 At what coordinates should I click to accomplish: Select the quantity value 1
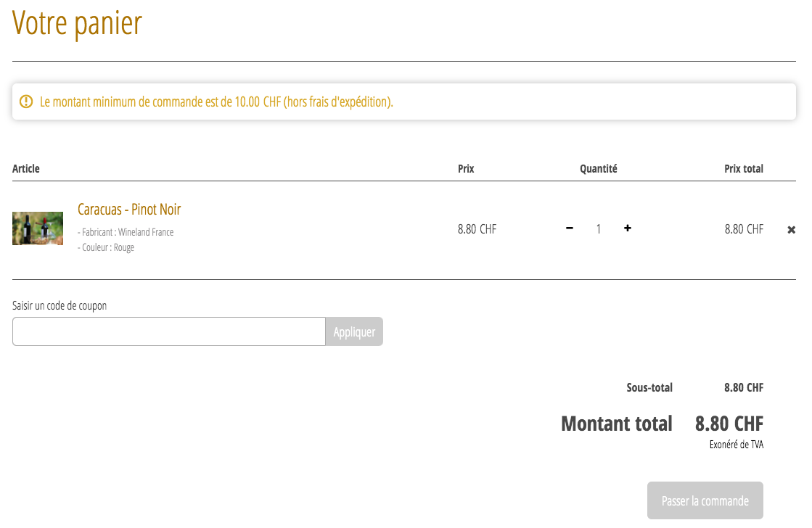(x=598, y=228)
